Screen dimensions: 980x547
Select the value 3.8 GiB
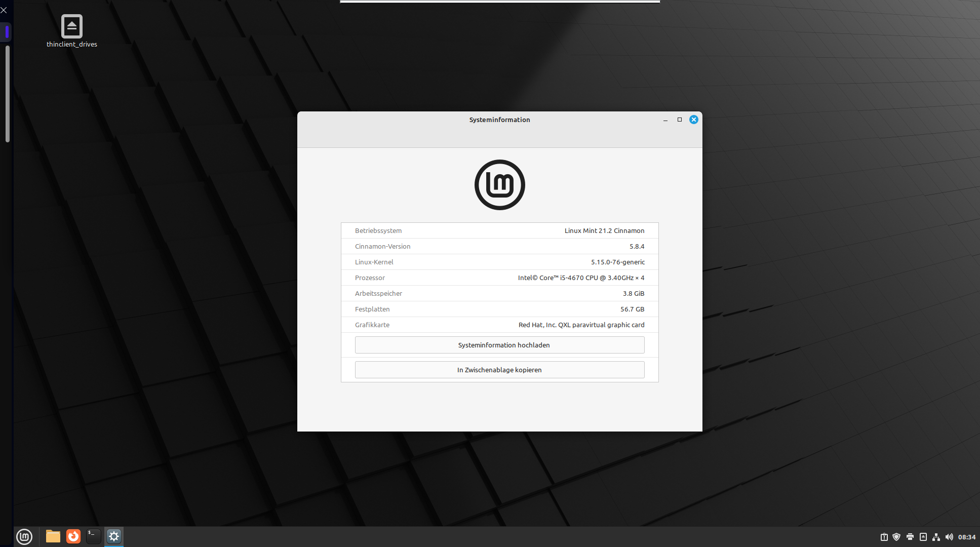tap(634, 293)
